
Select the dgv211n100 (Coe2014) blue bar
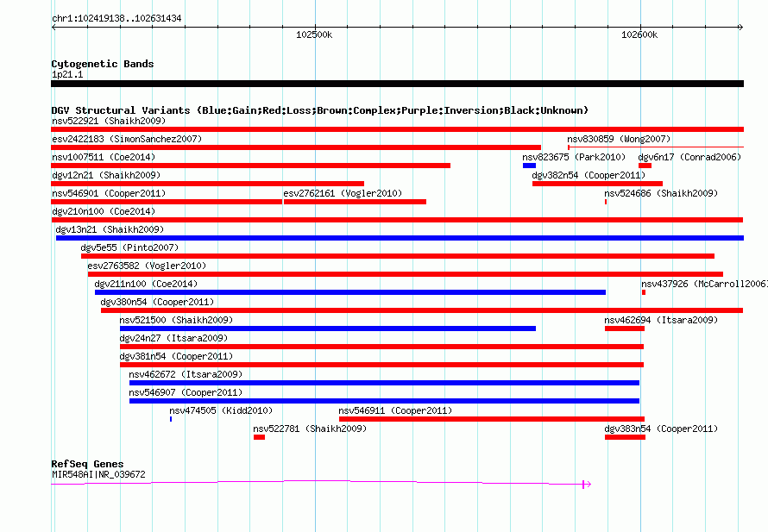pos(350,292)
